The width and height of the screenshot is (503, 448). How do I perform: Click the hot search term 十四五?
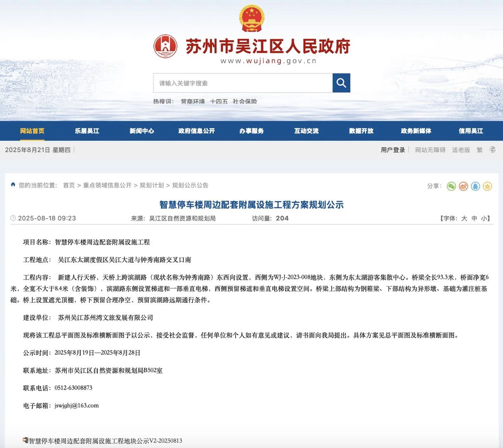click(x=219, y=101)
